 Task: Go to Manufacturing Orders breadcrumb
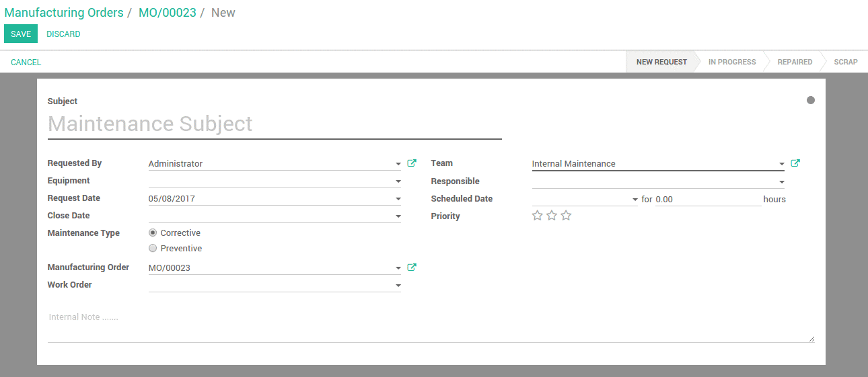[x=64, y=13]
